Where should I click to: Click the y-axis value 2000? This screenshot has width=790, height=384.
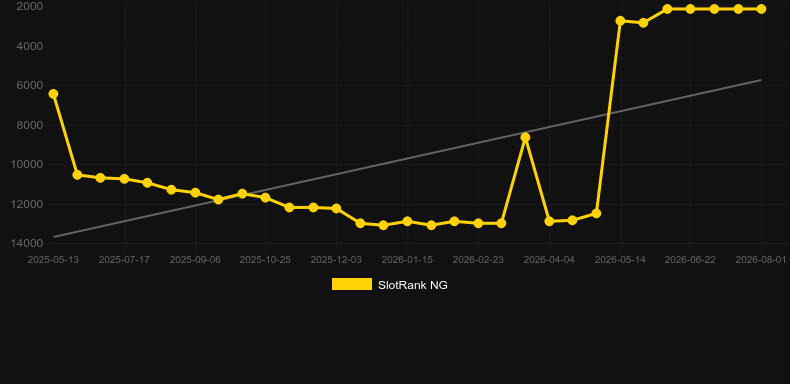coord(30,7)
